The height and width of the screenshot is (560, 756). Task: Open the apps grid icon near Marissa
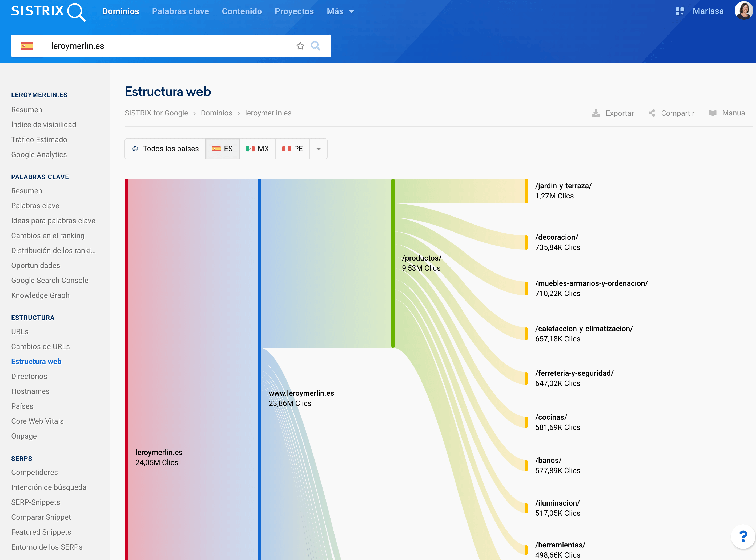tap(679, 11)
